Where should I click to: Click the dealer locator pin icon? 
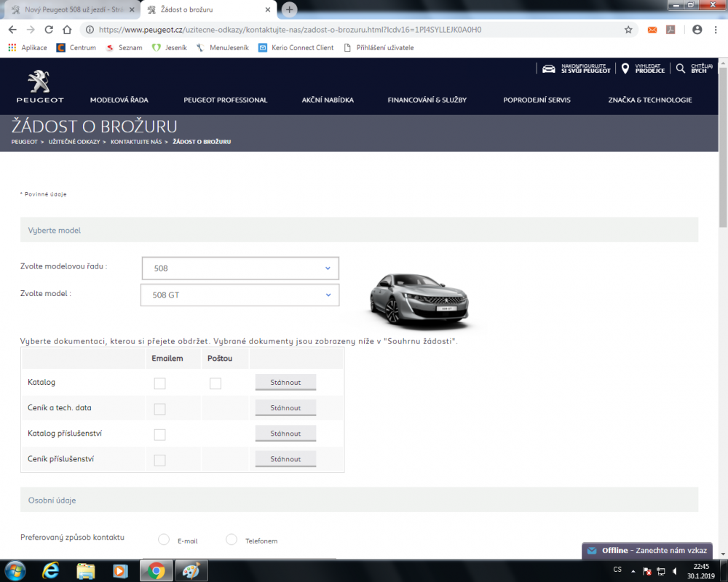click(x=625, y=68)
